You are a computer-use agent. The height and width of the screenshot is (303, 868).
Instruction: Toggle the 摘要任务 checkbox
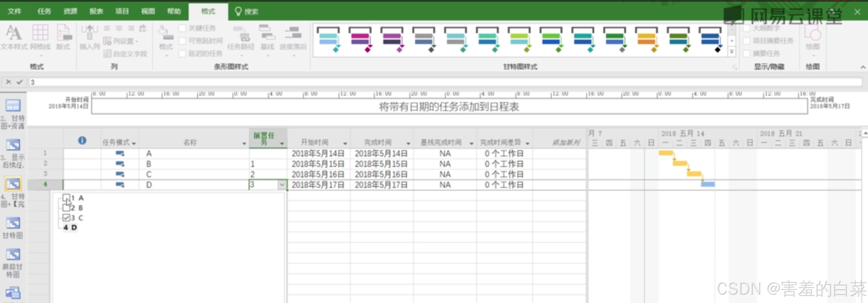747,54
